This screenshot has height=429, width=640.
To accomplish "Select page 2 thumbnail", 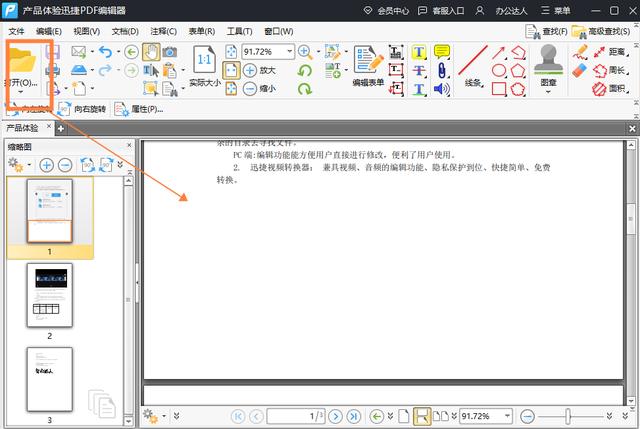I will point(50,295).
